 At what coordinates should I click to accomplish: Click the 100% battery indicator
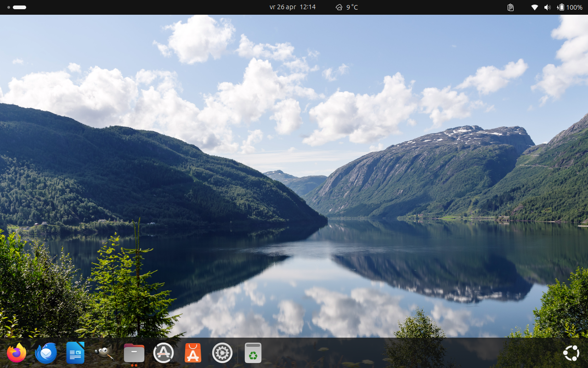click(x=570, y=7)
